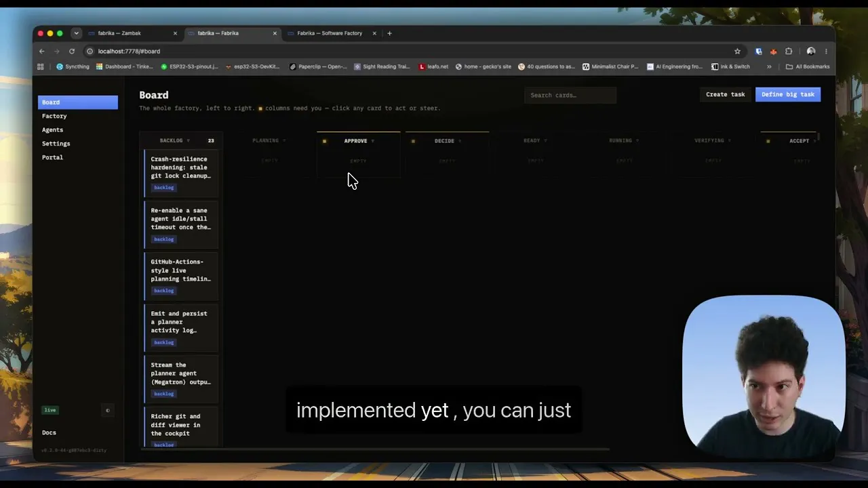Open the Richer git and diff viewer card

coord(181,427)
